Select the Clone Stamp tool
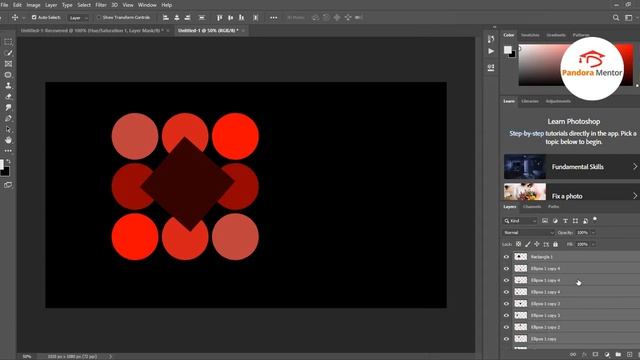 click(x=8, y=86)
